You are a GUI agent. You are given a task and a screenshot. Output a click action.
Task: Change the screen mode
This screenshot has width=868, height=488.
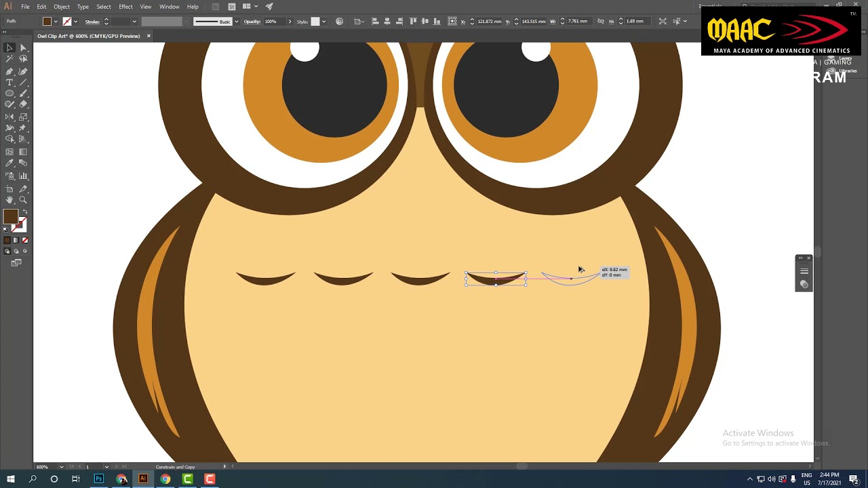pos(16,263)
